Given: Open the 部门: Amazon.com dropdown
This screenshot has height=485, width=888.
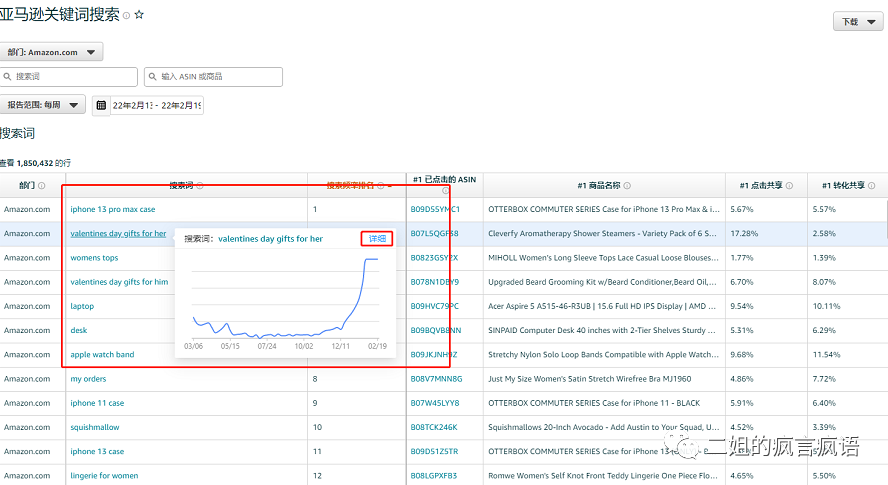Looking at the screenshot, I should pos(51,52).
